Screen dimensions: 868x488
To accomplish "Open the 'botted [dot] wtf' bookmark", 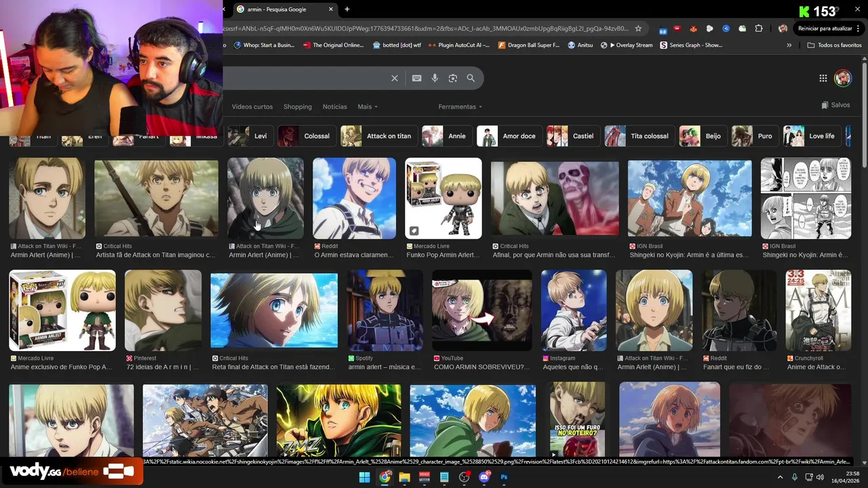I will (397, 45).
